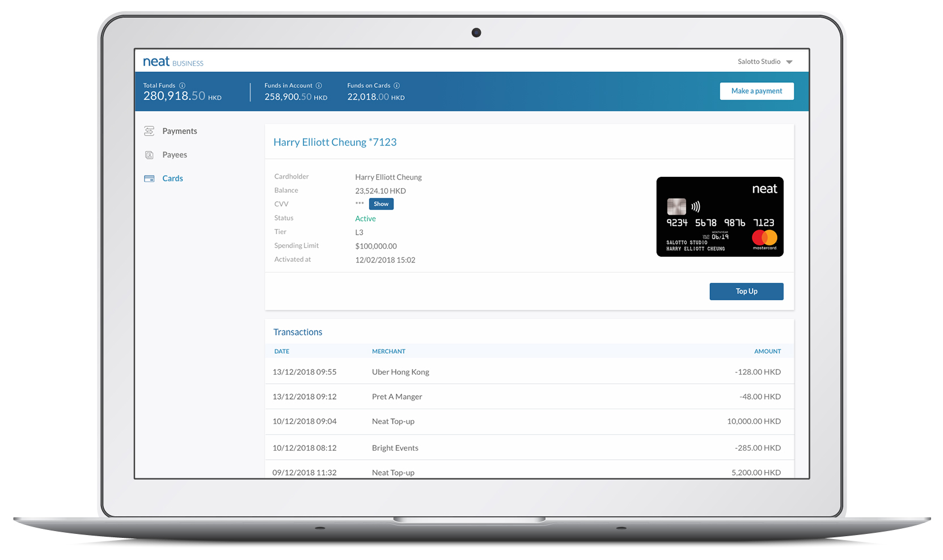Image resolution: width=943 pixels, height=560 pixels.
Task: Click the Transactions section heading
Action: 298,332
